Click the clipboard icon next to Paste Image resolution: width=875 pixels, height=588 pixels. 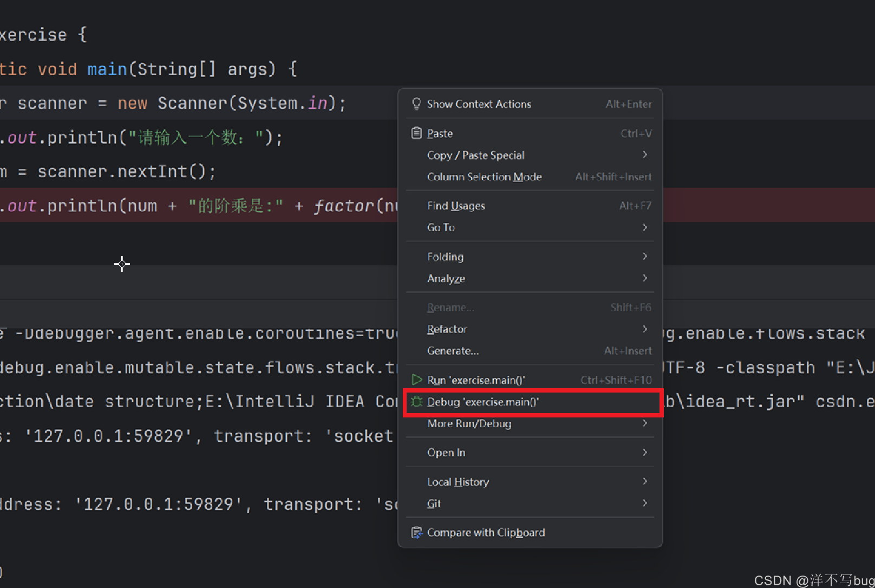(416, 133)
